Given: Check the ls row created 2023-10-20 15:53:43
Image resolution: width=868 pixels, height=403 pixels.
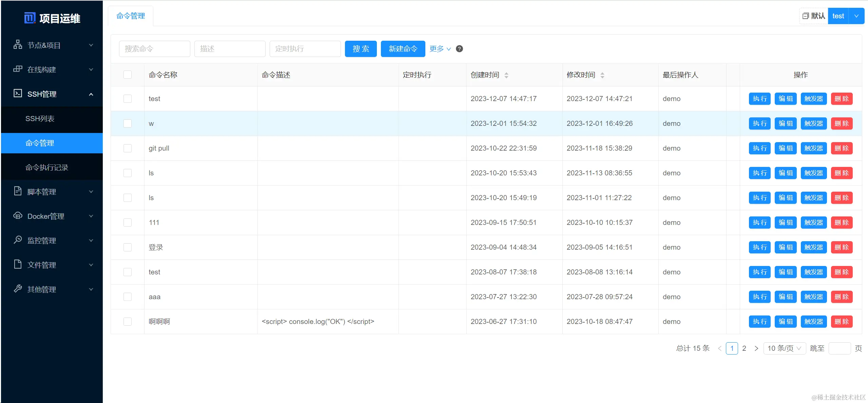Looking at the screenshot, I should pos(128,173).
